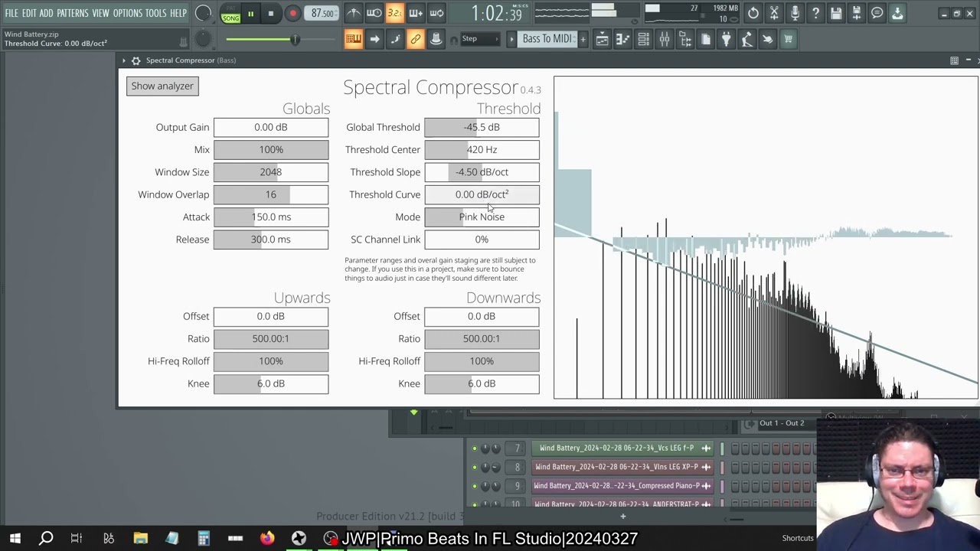This screenshot has height=551, width=980.
Task: Toggle the countdown before recording button
Action: (394, 13)
